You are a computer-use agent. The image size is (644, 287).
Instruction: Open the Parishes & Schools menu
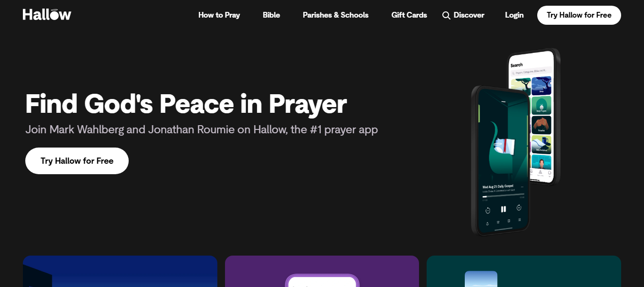[x=335, y=15]
